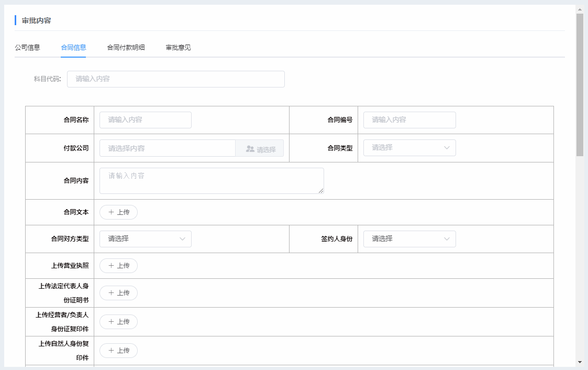
Task: Click the plus icon for 合同文本 upload
Action: pos(111,212)
